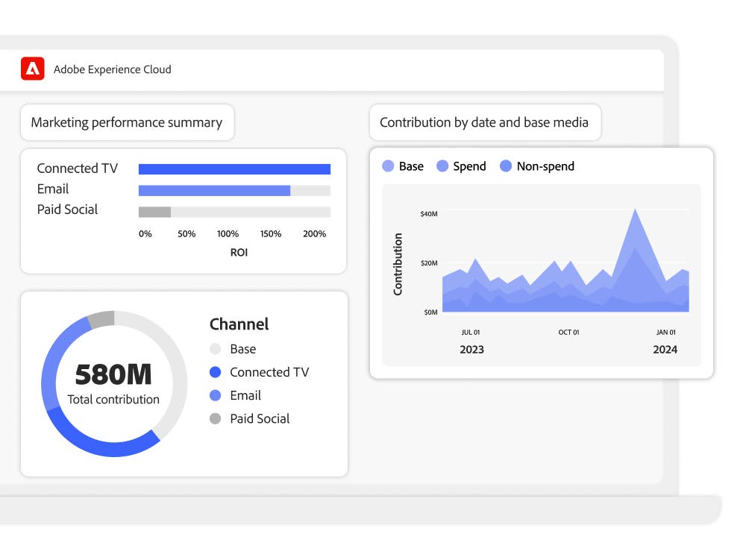
Task: Toggle the Non-spend series visibility
Action: (507, 166)
